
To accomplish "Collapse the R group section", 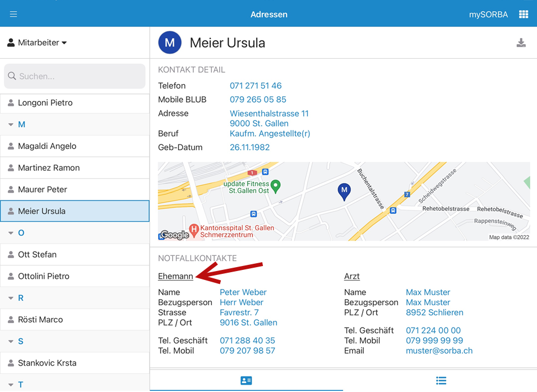I will coord(11,298).
